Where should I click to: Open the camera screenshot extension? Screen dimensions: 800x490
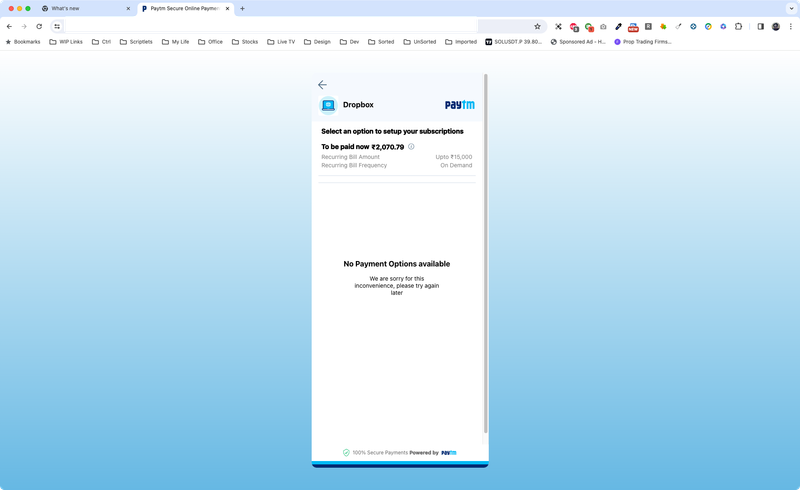pos(604,27)
